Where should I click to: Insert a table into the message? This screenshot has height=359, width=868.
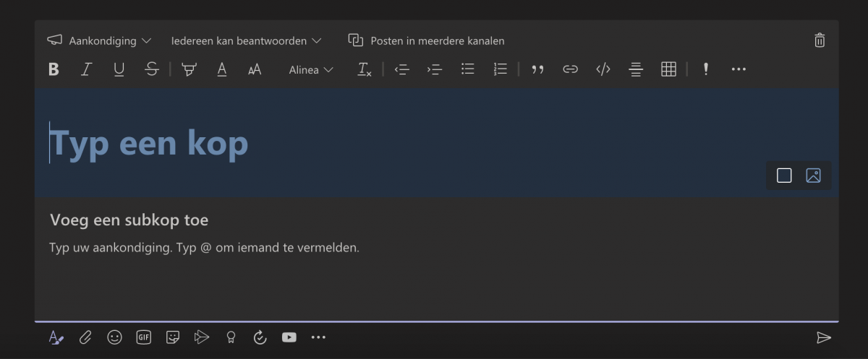[x=668, y=69]
